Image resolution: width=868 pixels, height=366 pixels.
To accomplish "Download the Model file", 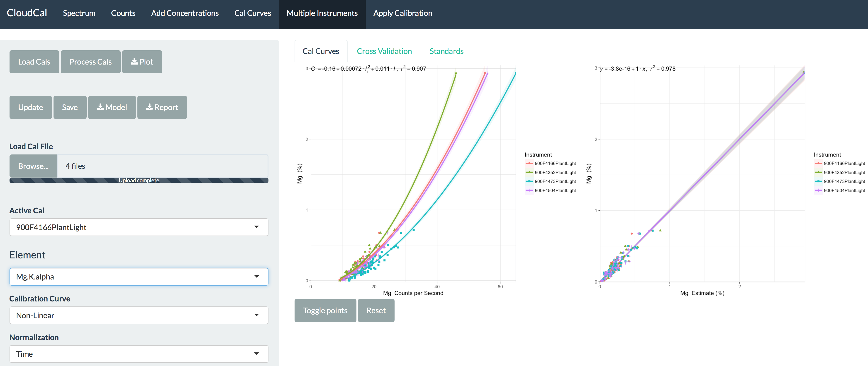I will point(112,107).
